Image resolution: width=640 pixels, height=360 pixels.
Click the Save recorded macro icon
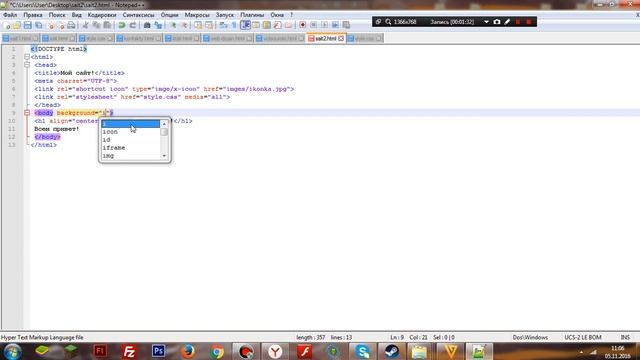click(346, 25)
